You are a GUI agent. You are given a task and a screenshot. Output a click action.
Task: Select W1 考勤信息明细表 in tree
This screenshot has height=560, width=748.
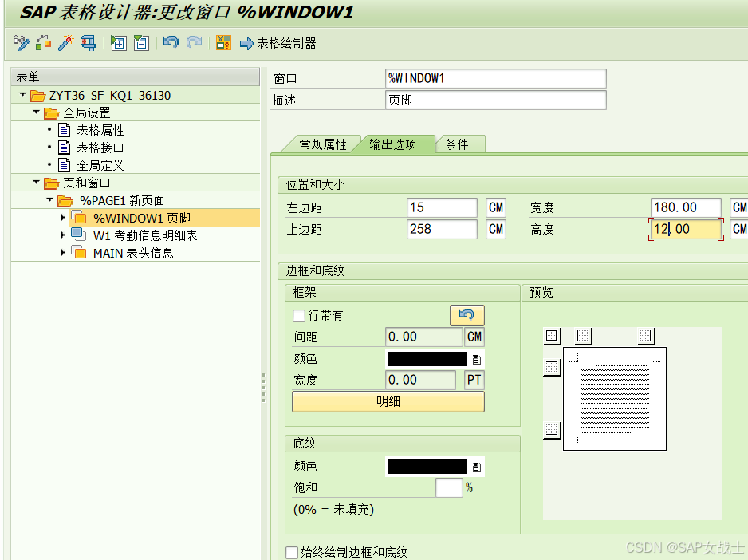click(145, 235)
